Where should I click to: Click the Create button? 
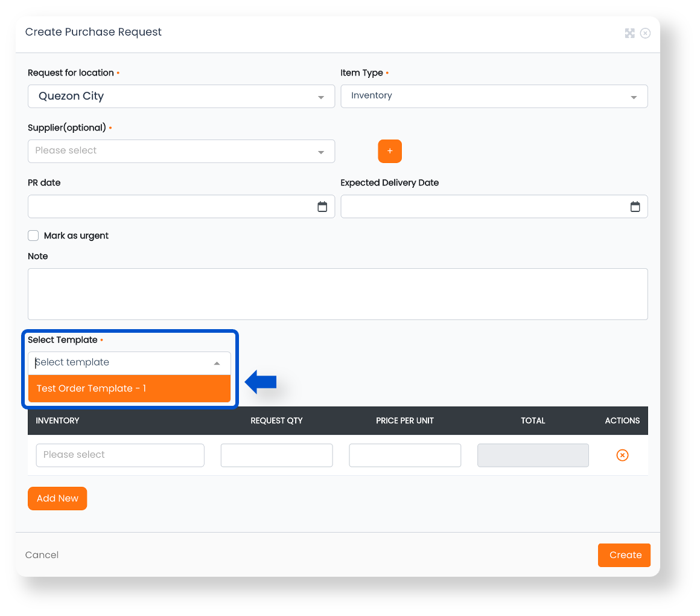[624, 555]
